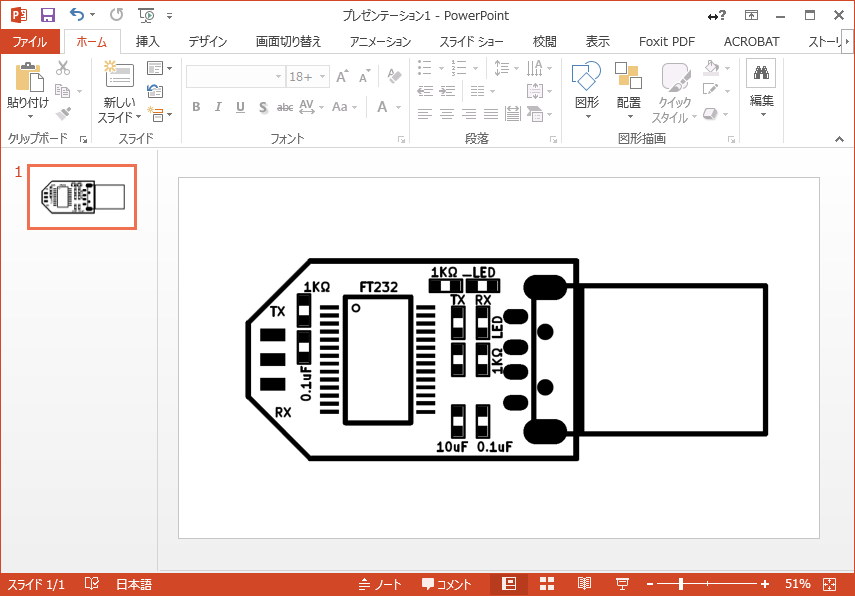855x596 pixels.
Task: Click the Shapes (図形) gallery icon
Action: [587, 76]
